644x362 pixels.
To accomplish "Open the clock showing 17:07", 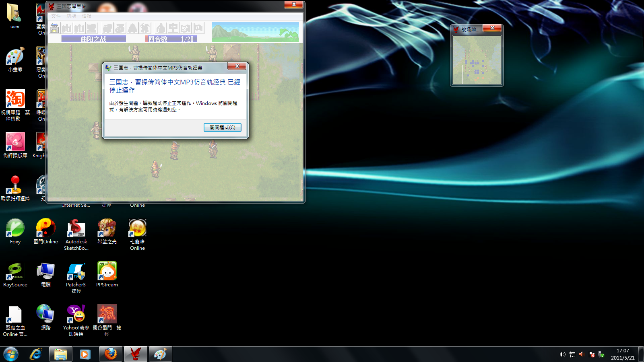I will [x=622, y=354].
